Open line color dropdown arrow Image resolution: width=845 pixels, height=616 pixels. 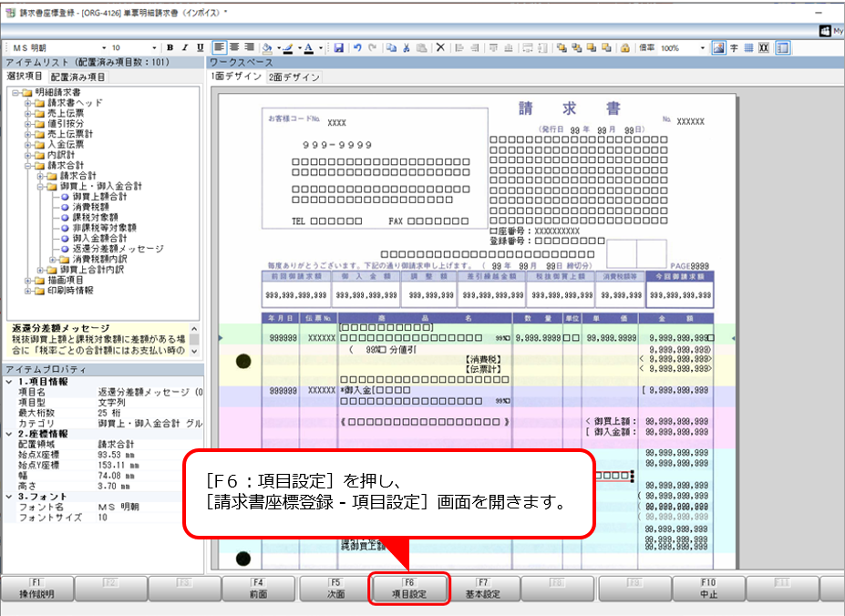click(300, 48)
